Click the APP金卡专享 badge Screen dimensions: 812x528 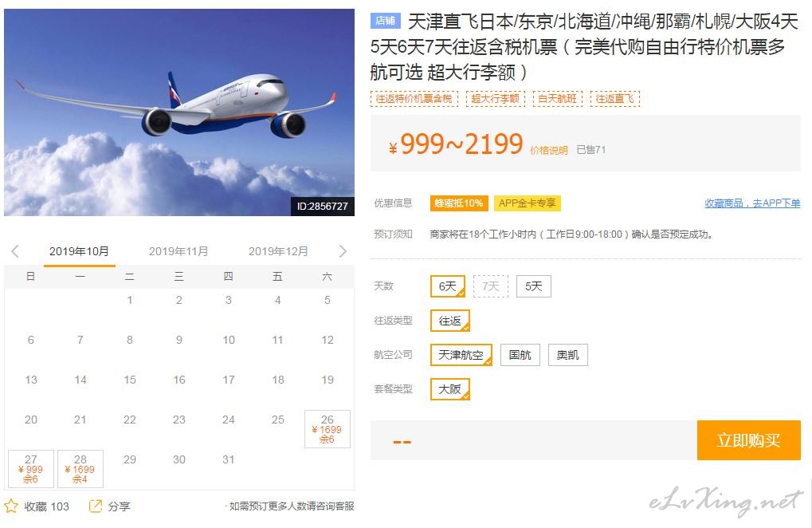coord(527,203)
